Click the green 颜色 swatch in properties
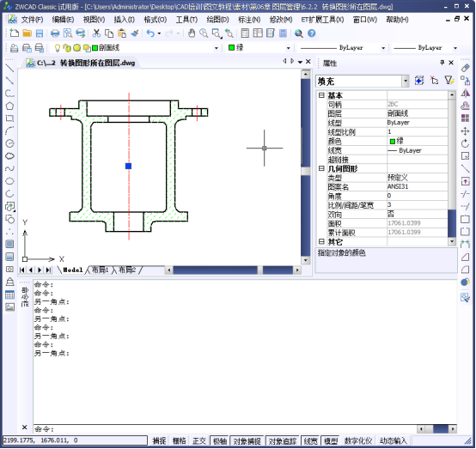This screenshot has width=476, height=449. pyautogui.click(x=392, y=142)
